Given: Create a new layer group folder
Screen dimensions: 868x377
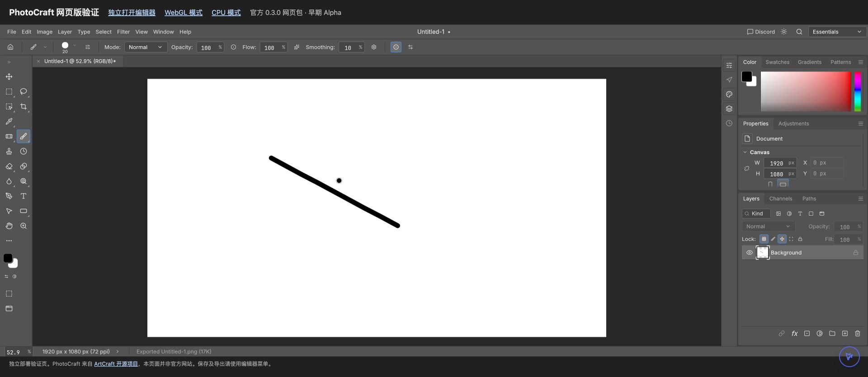Looking at the screenshot, I should point(832,334).
